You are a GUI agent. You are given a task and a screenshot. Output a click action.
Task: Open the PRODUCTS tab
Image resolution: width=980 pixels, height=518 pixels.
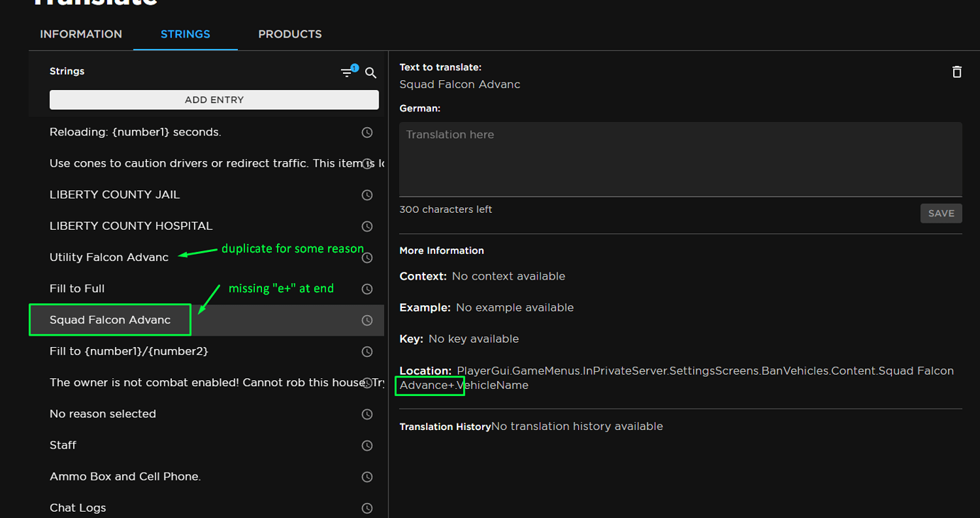click(x=290, y=33)
